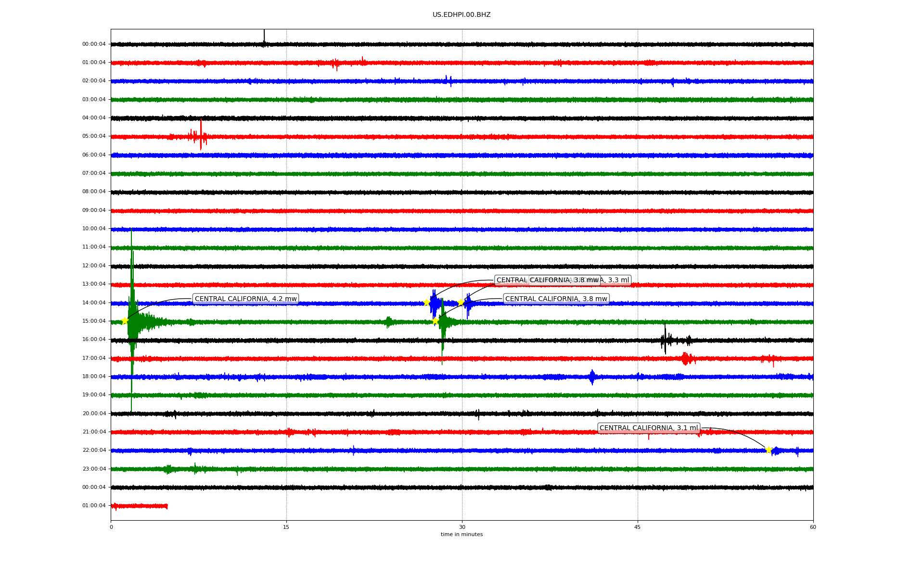Open the CENTRAL CALIFORNIA, 4.2 mw annotation label
Viewport: 924px width, 578px height.
(x=245, y=299)
